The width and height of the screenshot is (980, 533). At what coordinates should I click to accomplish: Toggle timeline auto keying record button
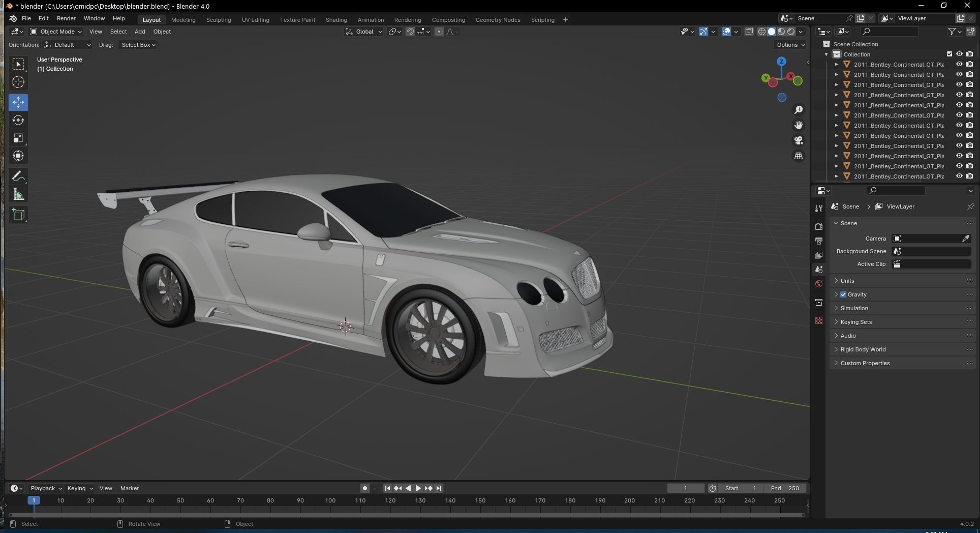pos(364,488)
